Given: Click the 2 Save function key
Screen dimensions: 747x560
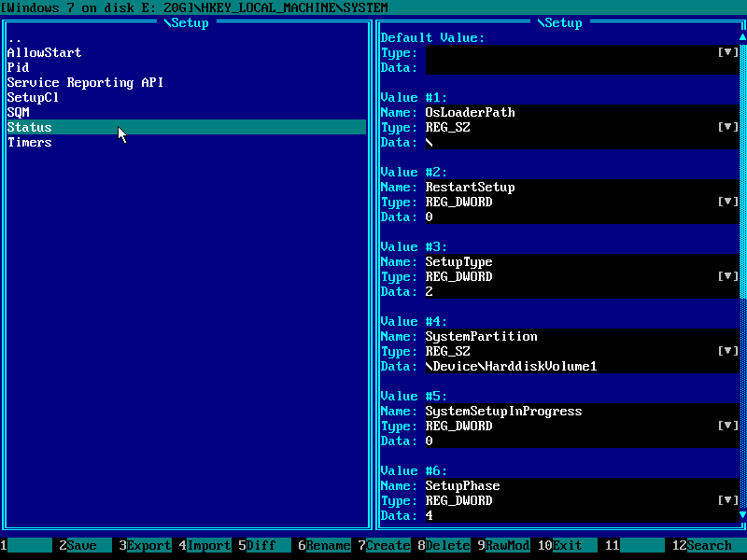Looking at the screenshot, I should (x=85, y=545).
